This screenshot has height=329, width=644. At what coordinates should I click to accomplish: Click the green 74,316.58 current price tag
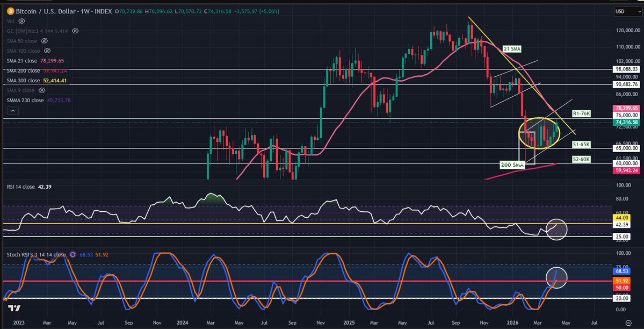click(627, 123)
